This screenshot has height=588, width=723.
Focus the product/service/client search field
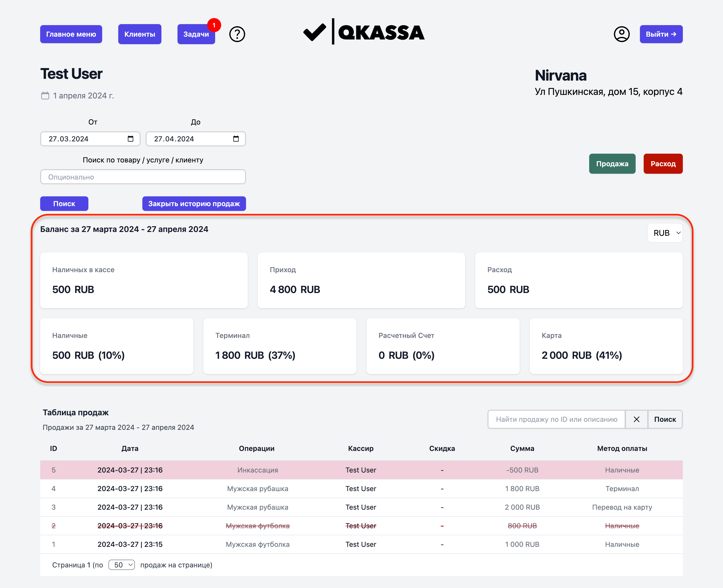143,177
